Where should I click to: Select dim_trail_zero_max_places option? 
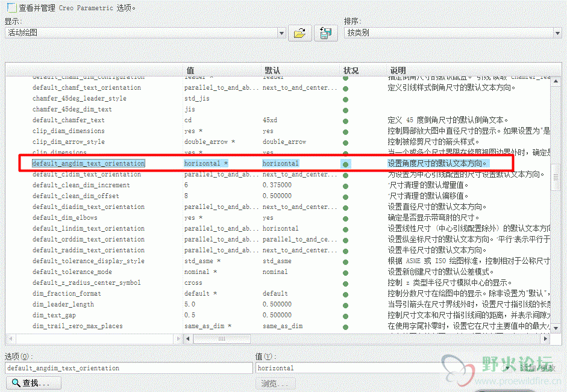pyautogui.click(x=77, y=326)
